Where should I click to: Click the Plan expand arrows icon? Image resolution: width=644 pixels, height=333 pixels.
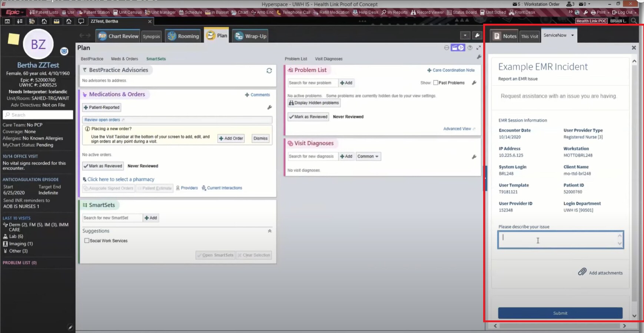(478, 48)
